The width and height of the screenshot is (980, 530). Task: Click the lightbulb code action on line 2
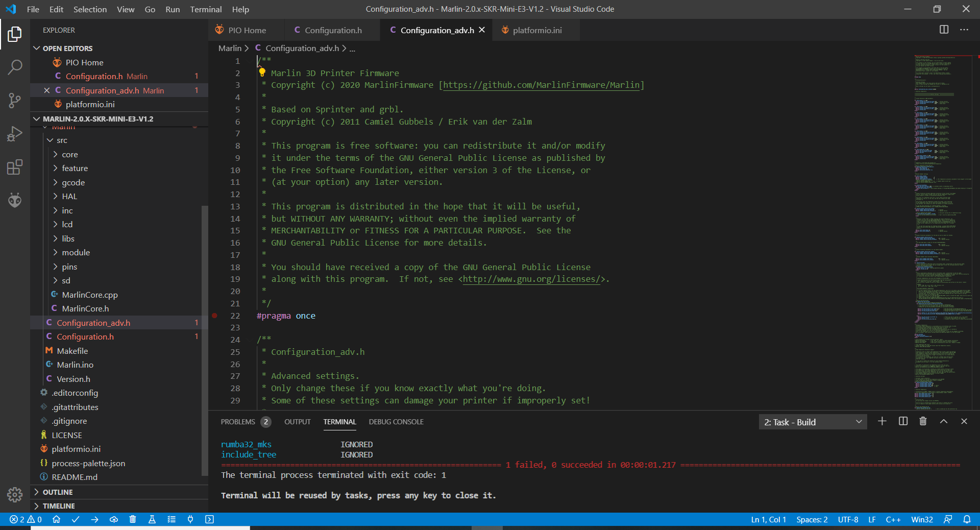(262, 73)
